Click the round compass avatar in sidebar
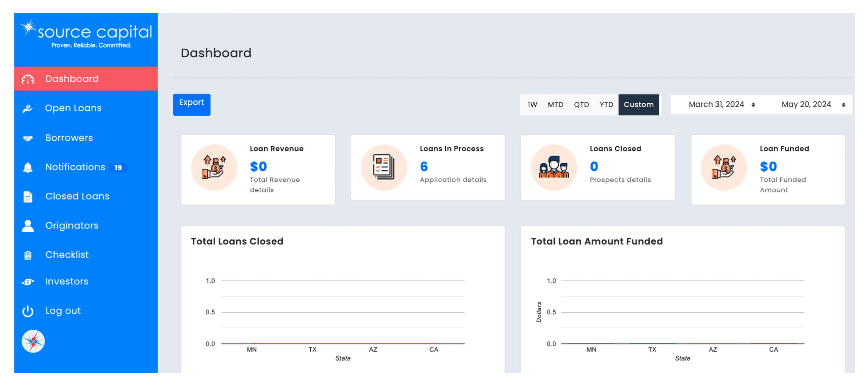 [x=33, y=341]
